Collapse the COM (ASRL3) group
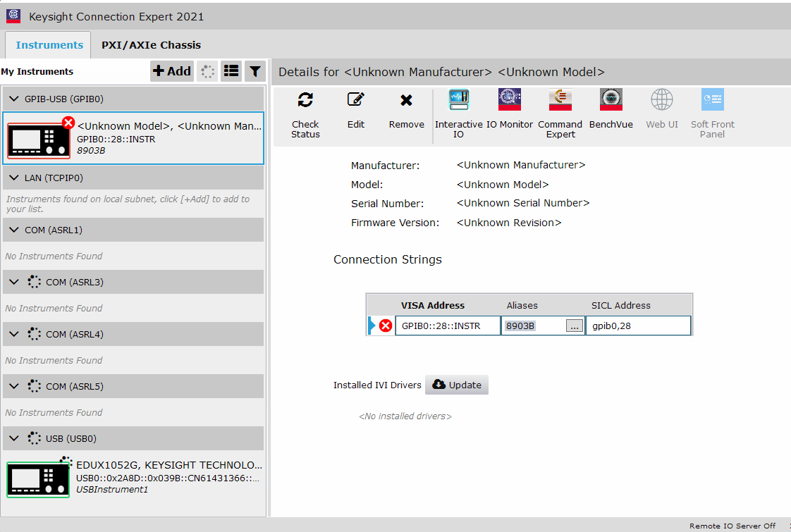Screen dimensions: 791x532 [14, 282]
